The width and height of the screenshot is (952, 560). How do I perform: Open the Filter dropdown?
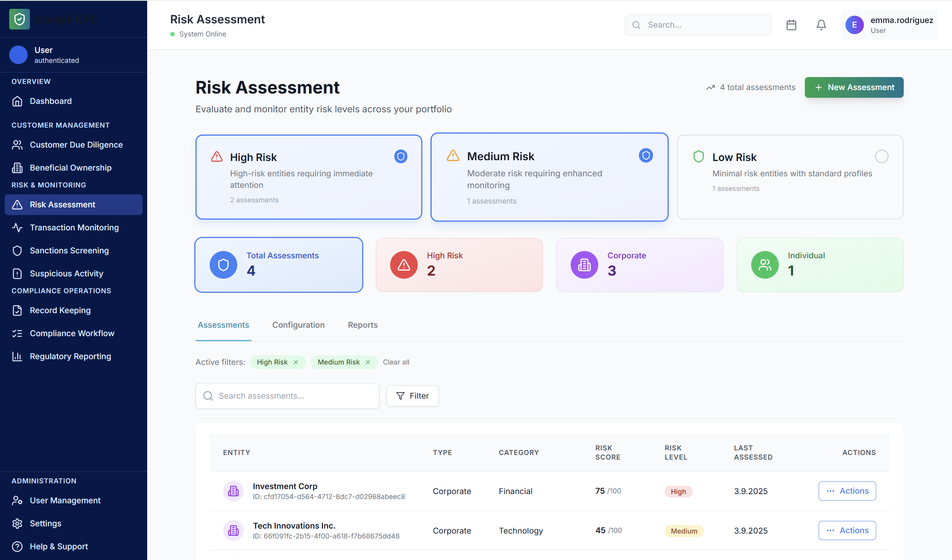pyautogui.click(x=412, y=396)
